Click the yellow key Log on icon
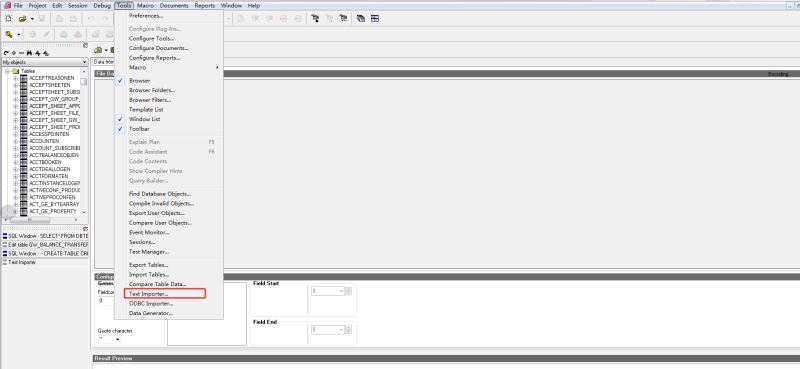The height and width of the screenshot is (369, 800). [x=9, y=34]
